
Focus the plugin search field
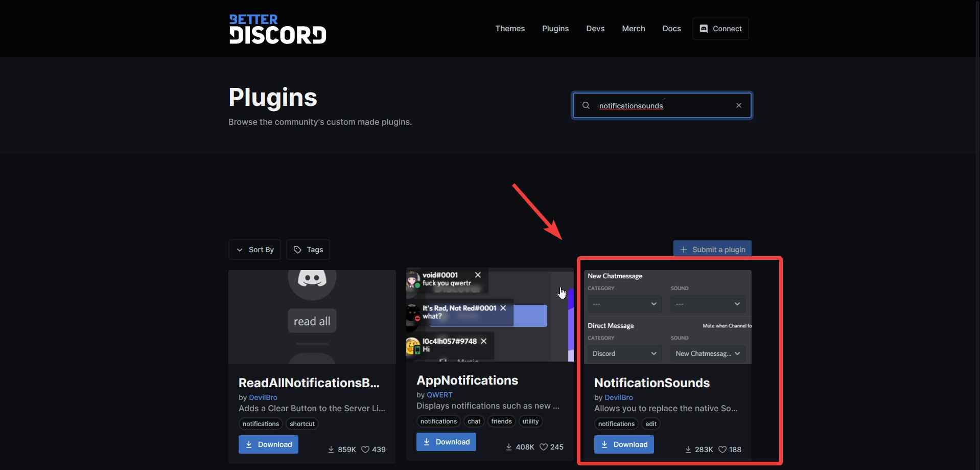click(662, 105)
